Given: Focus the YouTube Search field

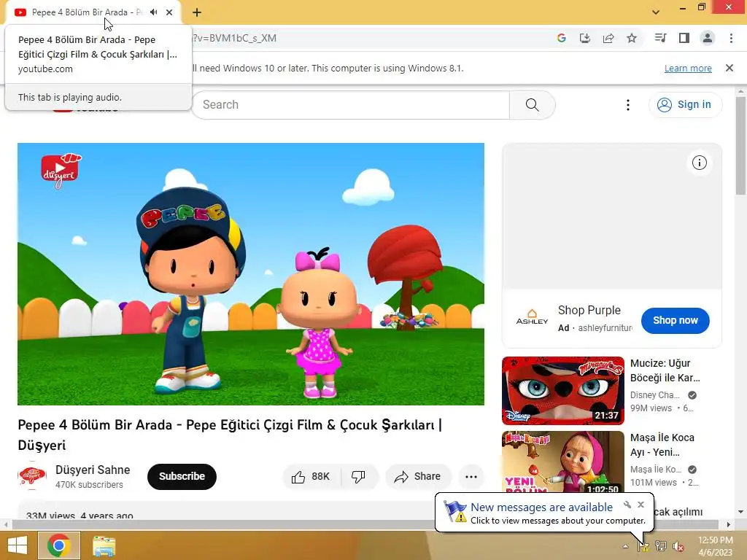Looking at the screenshot, I should coord(351,105).
